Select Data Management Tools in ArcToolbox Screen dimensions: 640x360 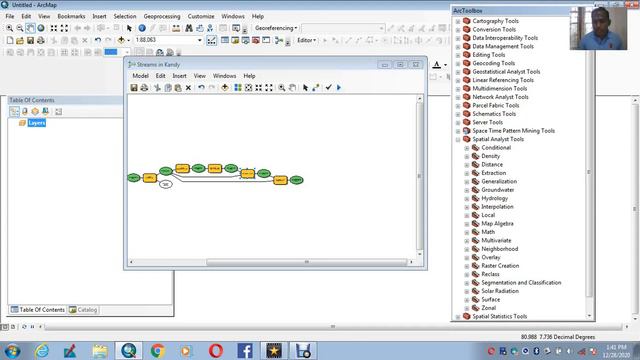click(x=503, y=47)
